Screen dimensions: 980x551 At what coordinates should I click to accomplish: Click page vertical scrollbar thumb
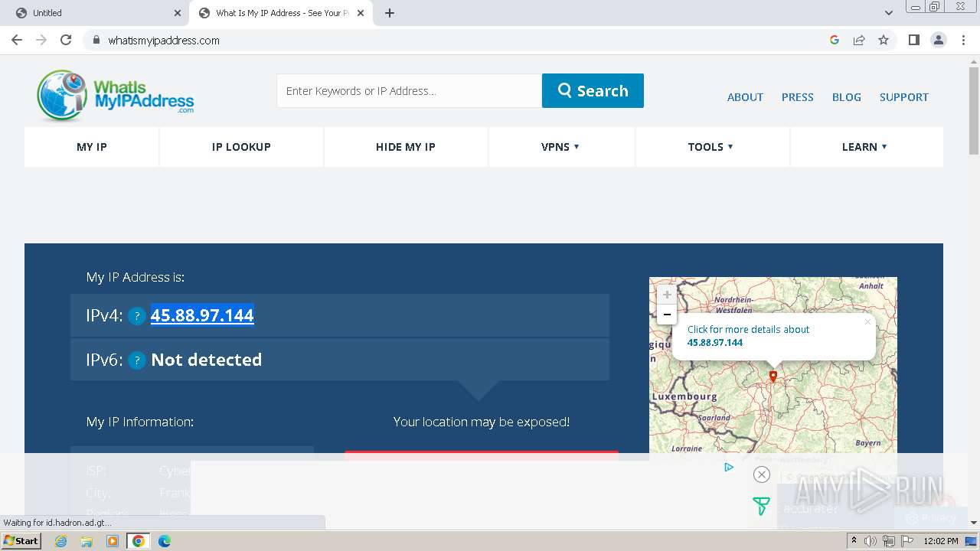(x=974, y=111)
